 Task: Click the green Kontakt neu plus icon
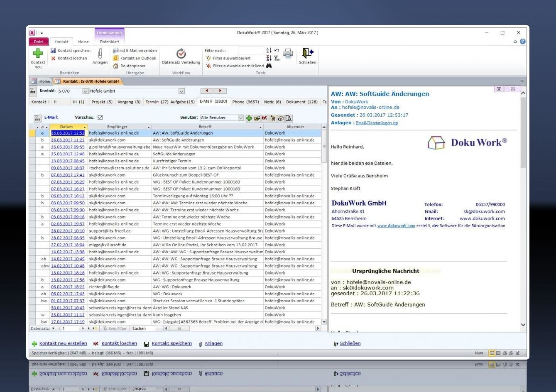(38, 53)
